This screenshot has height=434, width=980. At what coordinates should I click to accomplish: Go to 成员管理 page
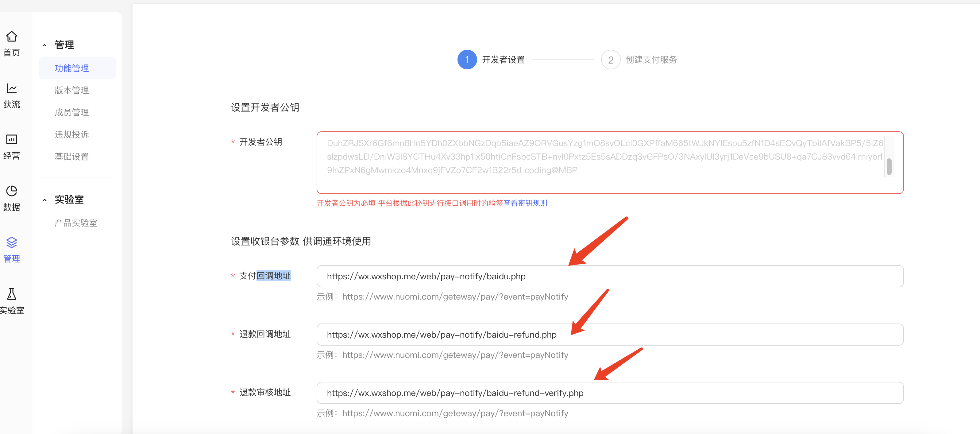coord(71,112)
